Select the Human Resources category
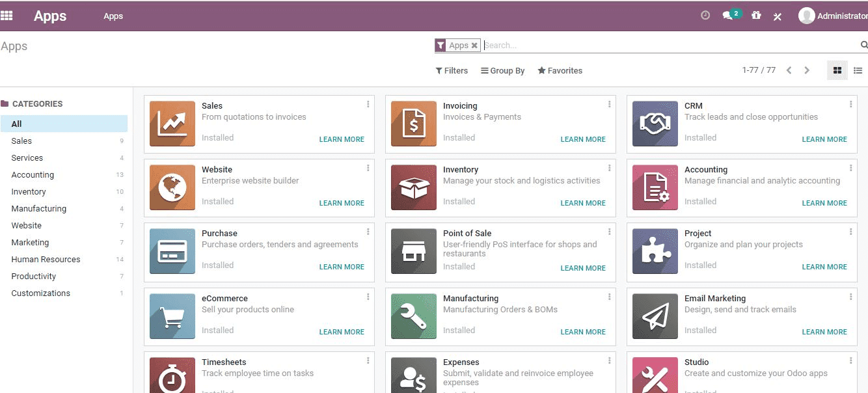This screenshot has width=868, height=393. click(x=64, y=259)
